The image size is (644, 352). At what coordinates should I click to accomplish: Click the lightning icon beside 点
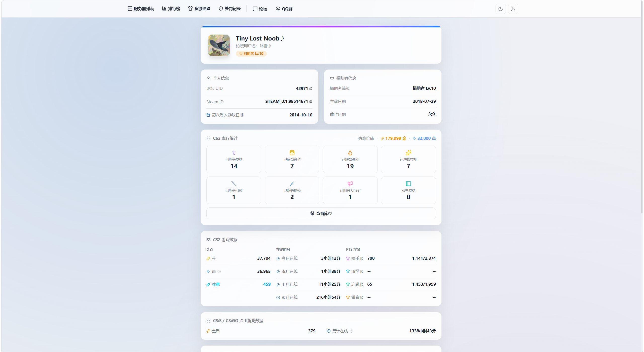[x=208, y=272]
